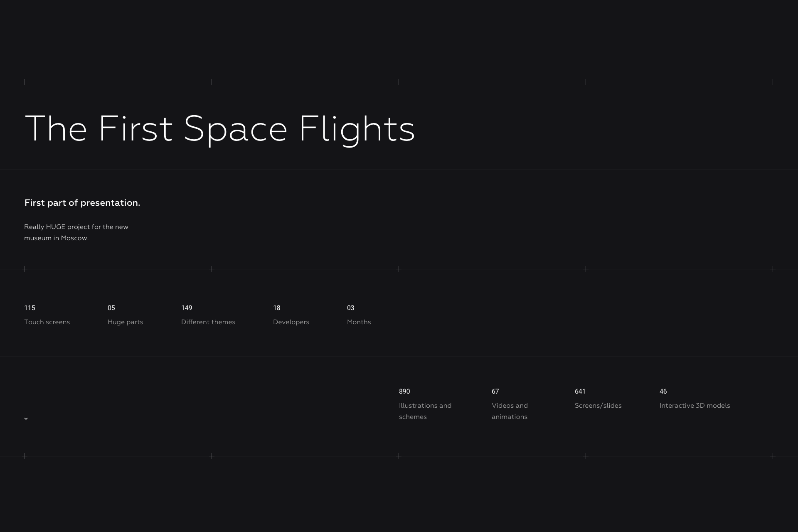Click the downward scroll arrow icon

point(26,404)
